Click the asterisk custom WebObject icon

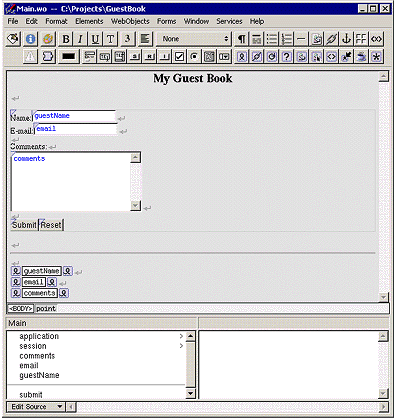coord(376,57)
